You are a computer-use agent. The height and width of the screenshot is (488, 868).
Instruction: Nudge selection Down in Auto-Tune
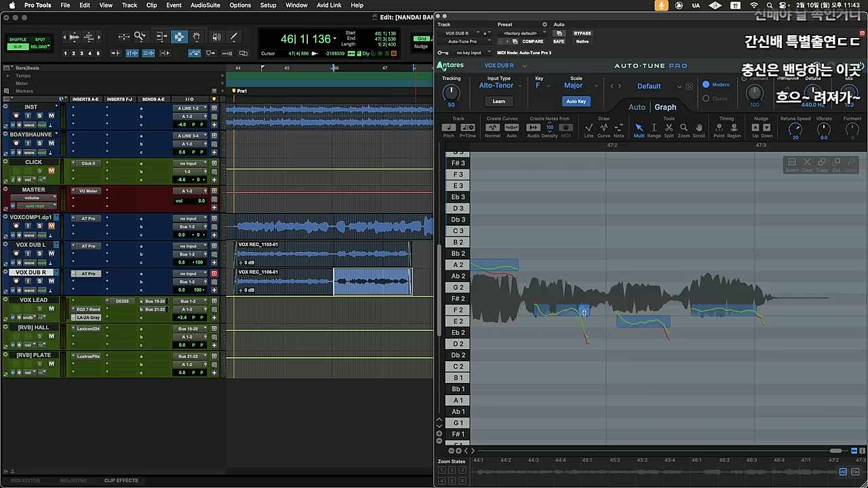click(766, 127)
